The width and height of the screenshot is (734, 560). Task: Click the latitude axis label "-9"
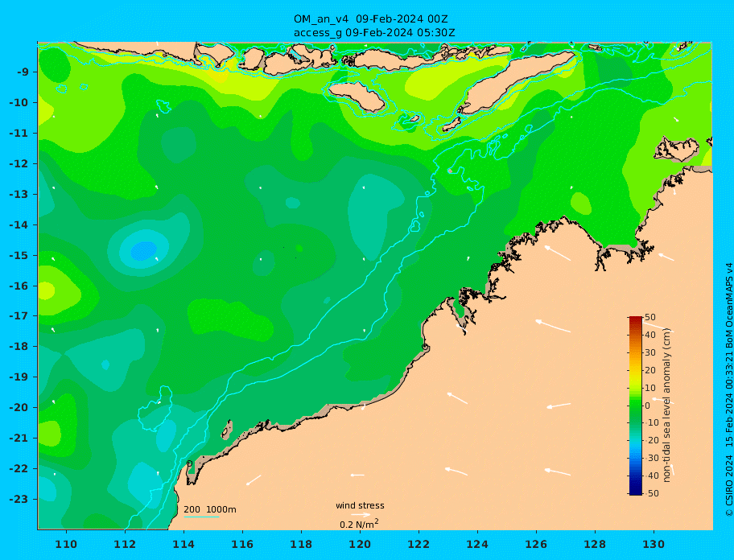coord(24,72)
